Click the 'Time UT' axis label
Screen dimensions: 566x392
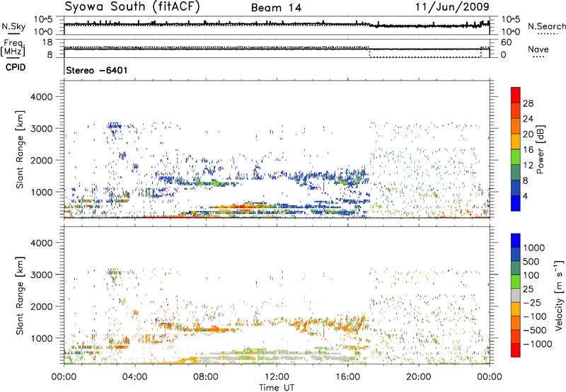point(277,388)
